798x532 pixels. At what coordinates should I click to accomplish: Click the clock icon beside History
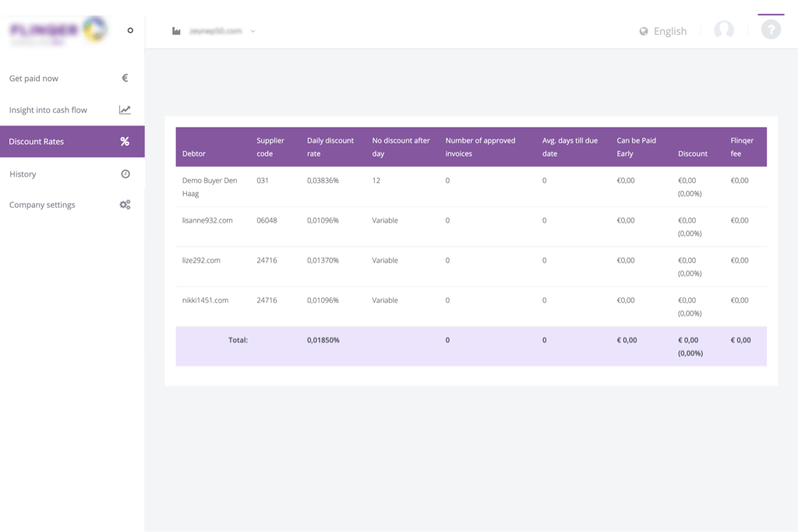(125, 174)
